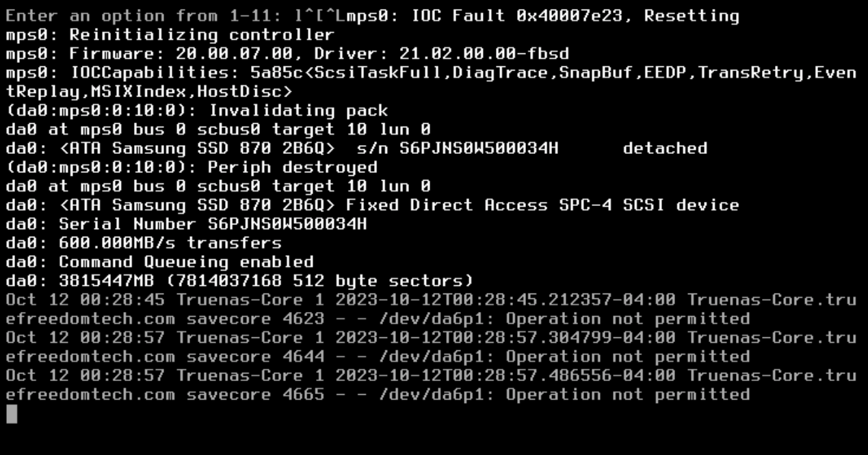
Task: Click the Serial Number S6PJNS0W500034H line
Action: pos(186,224)
